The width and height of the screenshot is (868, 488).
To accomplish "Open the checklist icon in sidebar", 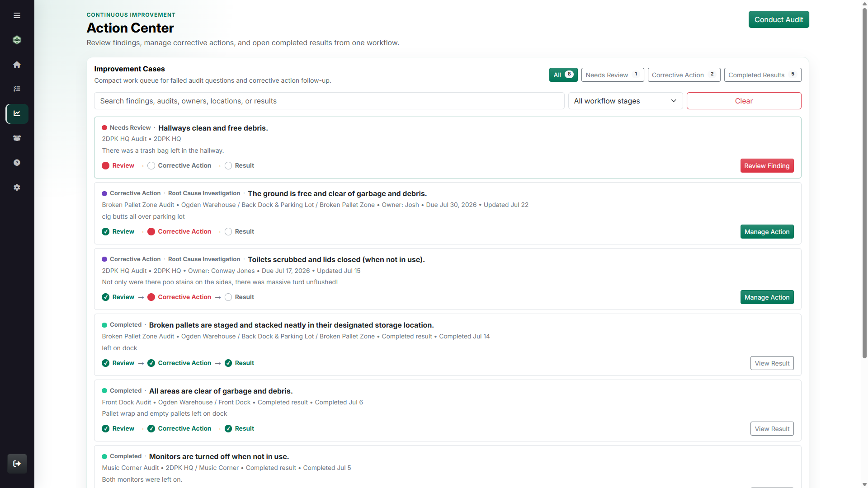I will tap(17, 89).
